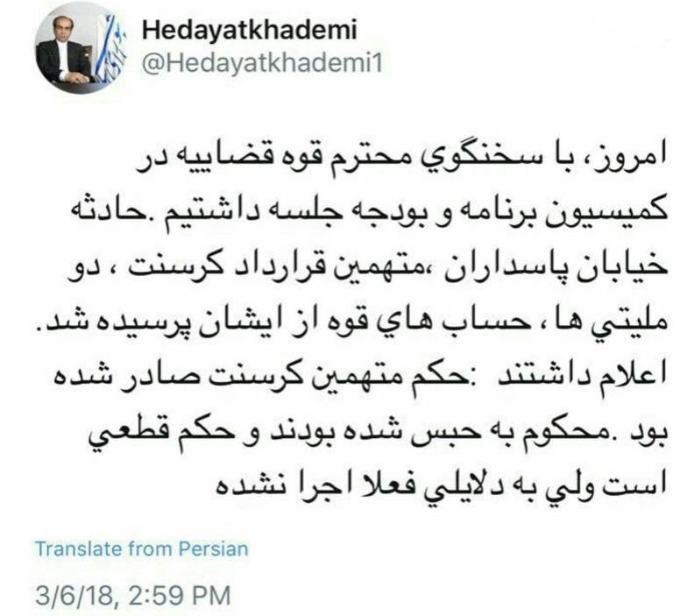Select the last line starting است ولي
673x616 pixels.
pyautogui.click(x=440, y=485)
